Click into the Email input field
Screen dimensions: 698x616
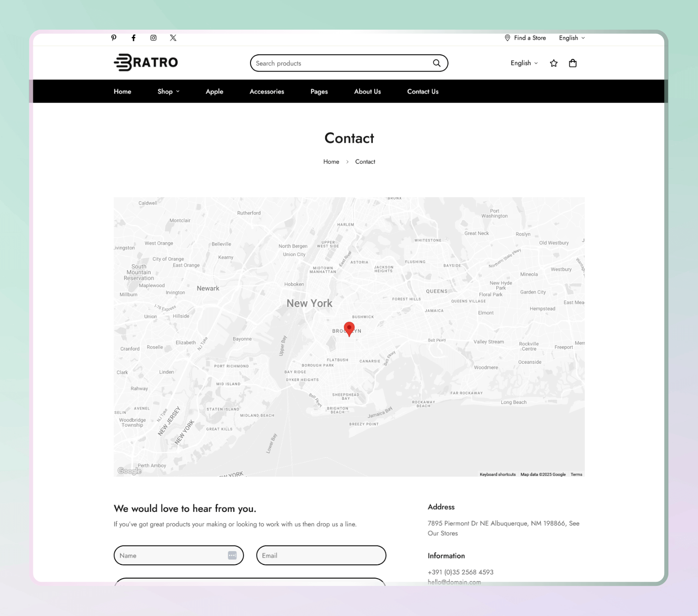(x=321, y=555)
